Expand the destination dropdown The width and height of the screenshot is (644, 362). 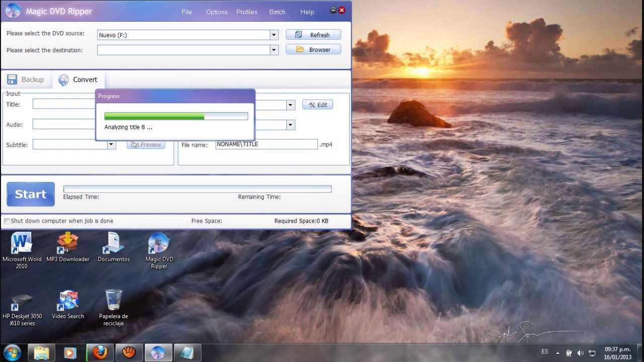tap(274, 50)
